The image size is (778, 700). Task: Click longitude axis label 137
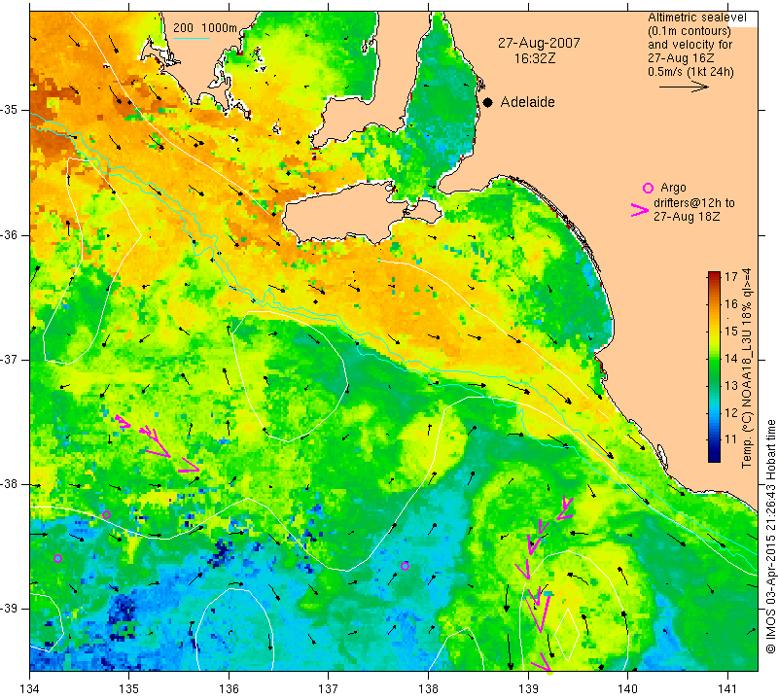[329, 688]
